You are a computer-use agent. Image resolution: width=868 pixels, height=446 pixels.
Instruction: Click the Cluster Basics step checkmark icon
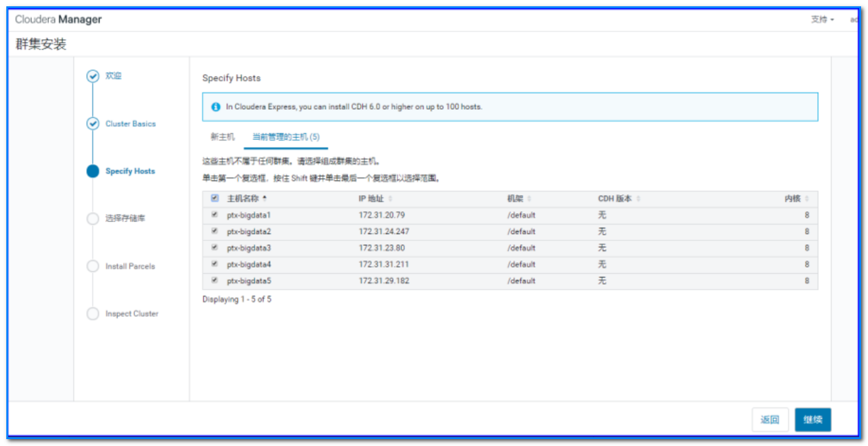pos(93,124)
